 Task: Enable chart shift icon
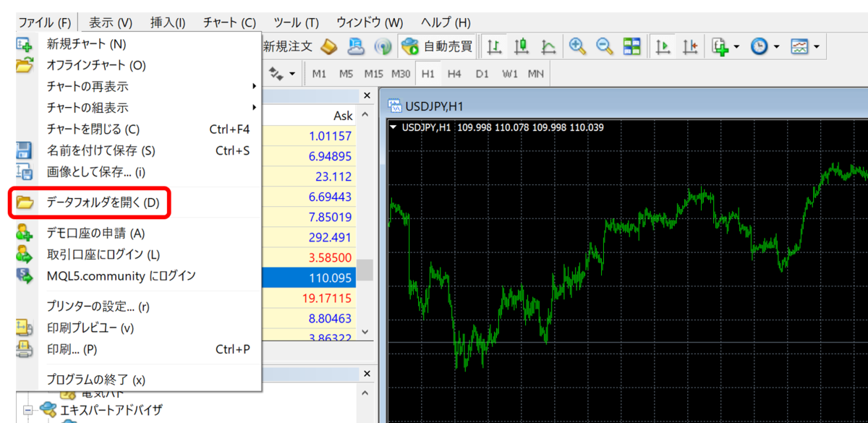(689, 46)
